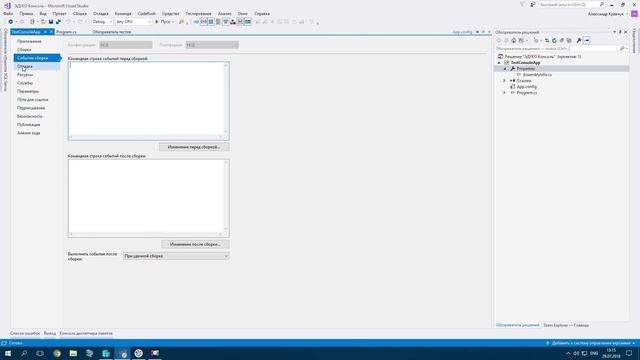Select the Отладка page in the properties sidebar
This screenshot has height=360, width=640.
point(37,66)
